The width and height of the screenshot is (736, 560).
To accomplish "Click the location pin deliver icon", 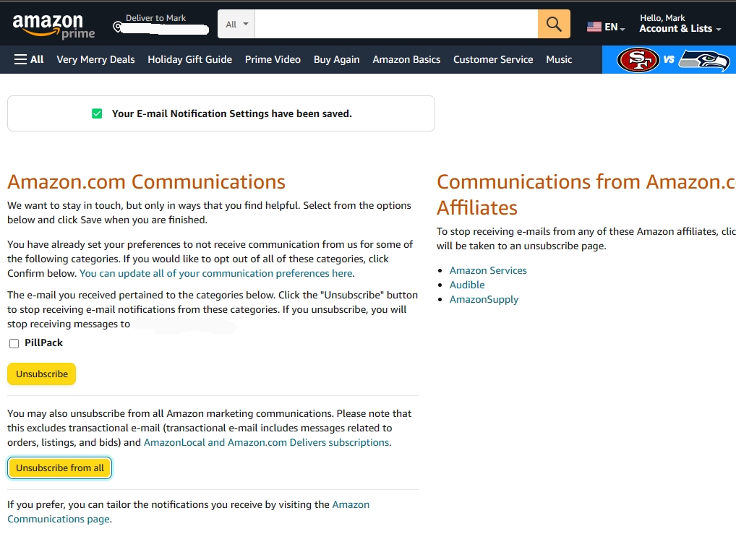I will pyautogui.click(x=117, y=27).
